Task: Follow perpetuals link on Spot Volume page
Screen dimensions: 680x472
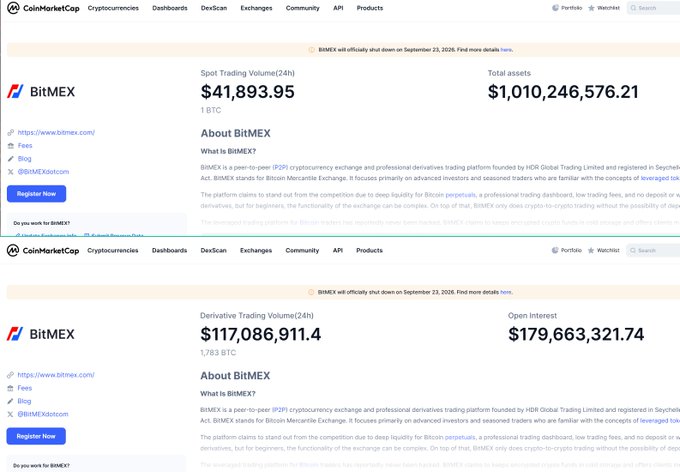Action: point(461,195)
